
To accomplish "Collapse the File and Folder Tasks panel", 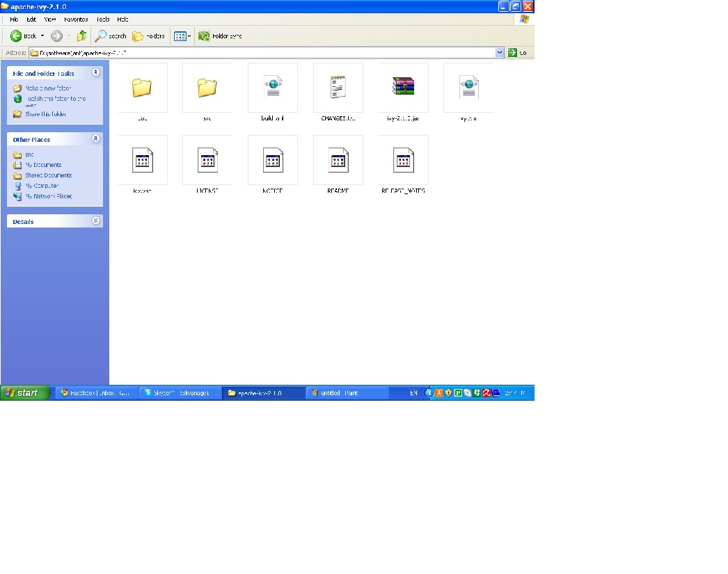I will (95, 72).
